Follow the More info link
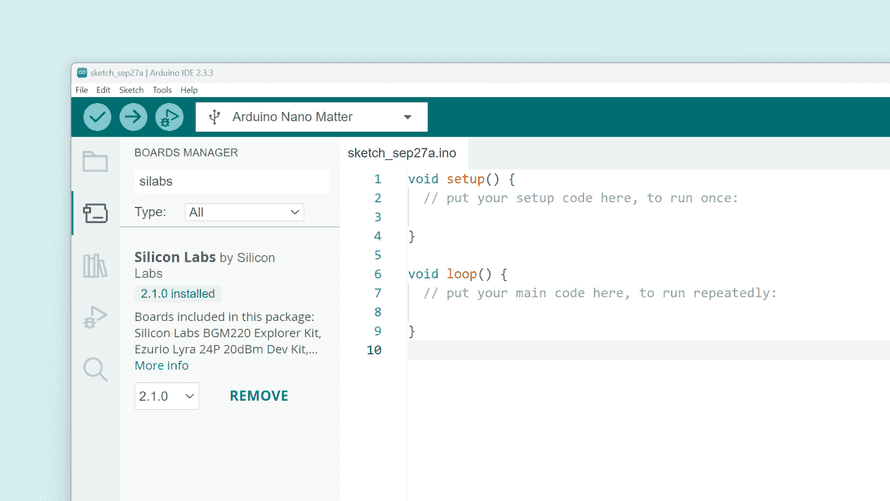890x501 pixels. click(x=162, y=365)
